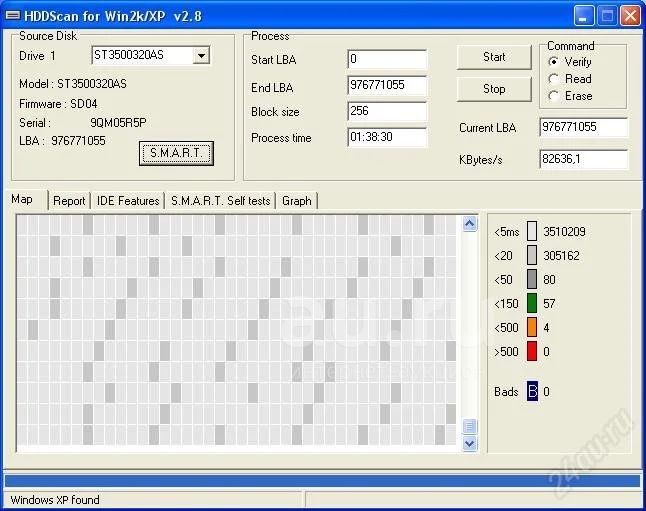This screenshot has height=511, width=646.
Task: Click the KBytes/s value field
Action: click(x=583, y=159)
